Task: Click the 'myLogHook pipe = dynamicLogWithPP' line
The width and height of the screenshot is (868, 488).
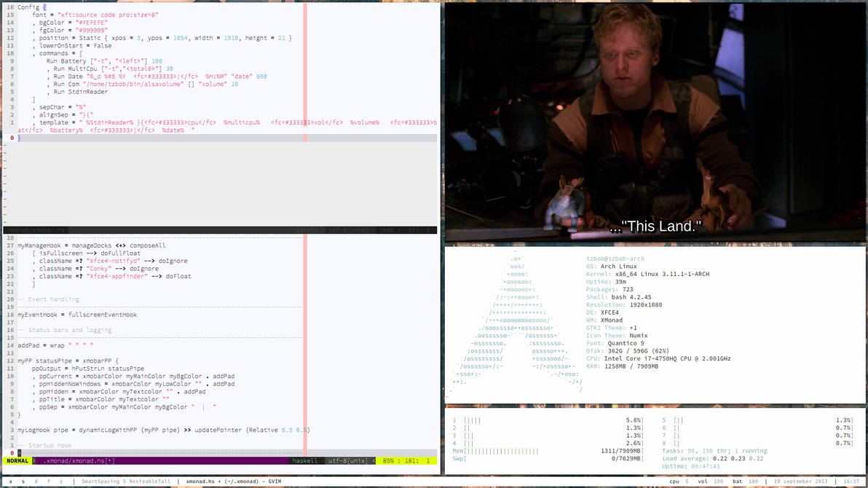Action: tap(163, 430)
